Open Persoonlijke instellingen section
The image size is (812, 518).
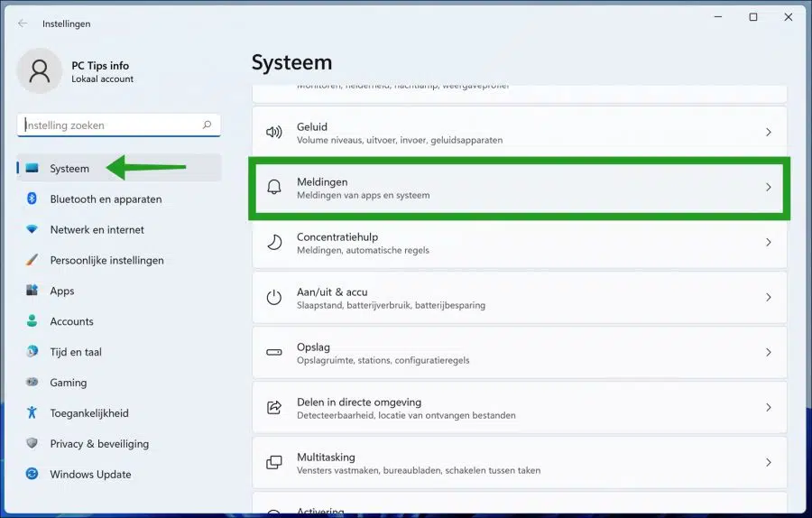point(119,260)
